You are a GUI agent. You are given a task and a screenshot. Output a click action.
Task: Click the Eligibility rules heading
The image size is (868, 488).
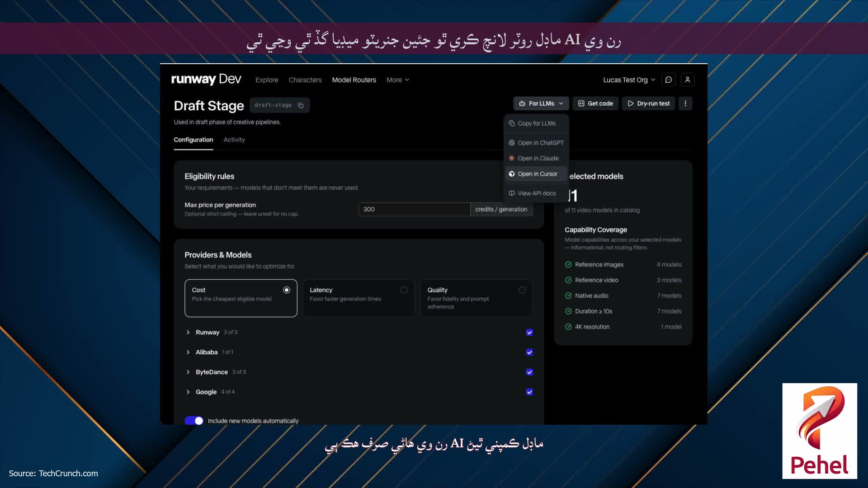pyautogui.click(x=209, y=176)
